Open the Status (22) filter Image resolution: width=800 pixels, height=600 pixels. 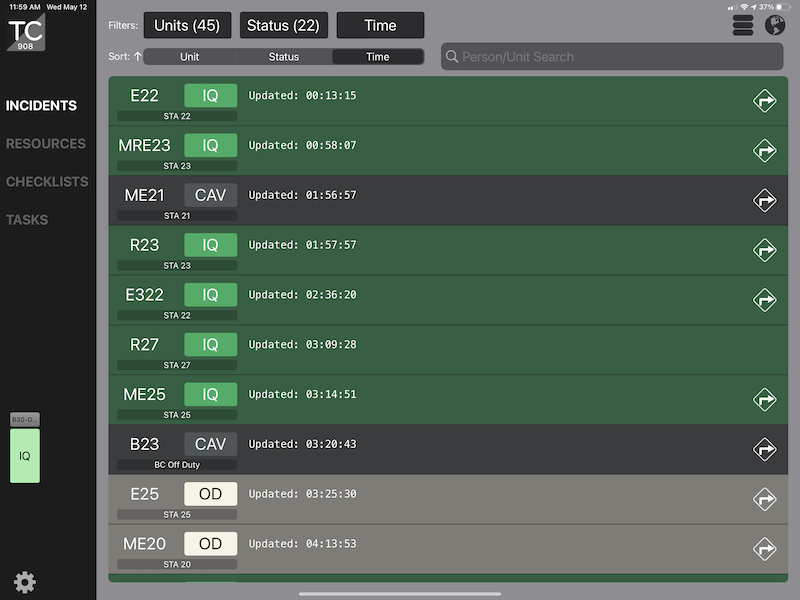(x=284, y=26)
